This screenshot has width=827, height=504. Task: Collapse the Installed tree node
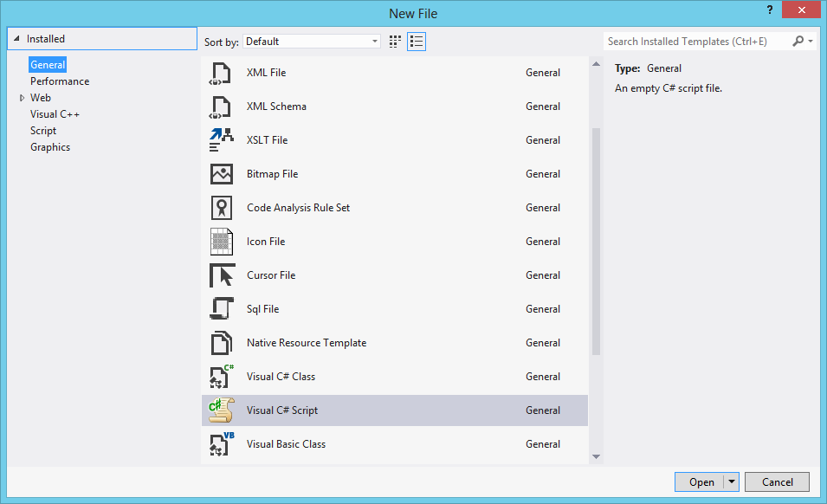point(16,38)
